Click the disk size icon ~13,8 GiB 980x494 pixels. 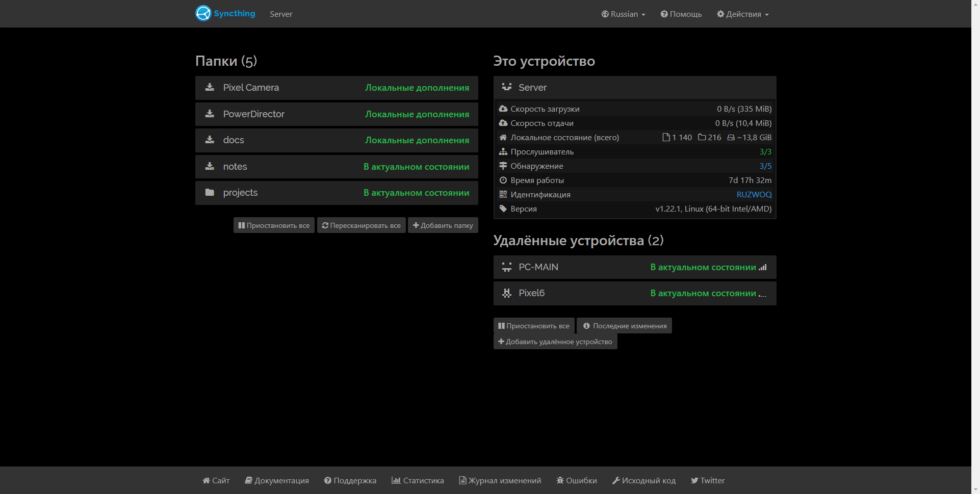(x=731, y=138)
